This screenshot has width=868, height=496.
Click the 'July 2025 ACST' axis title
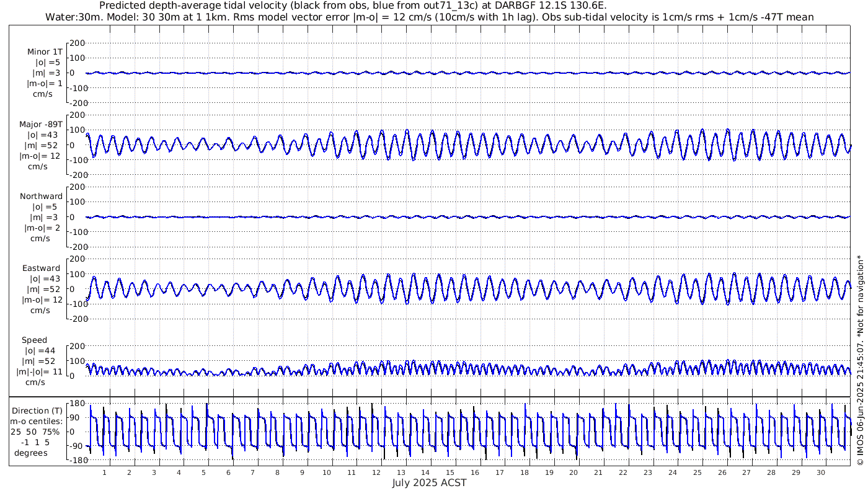(x=430, y=483)
